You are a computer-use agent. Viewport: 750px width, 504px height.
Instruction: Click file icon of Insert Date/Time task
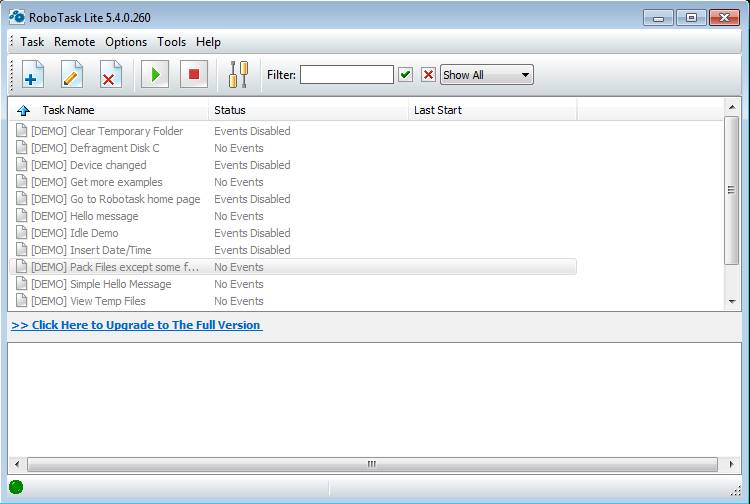coord(22,250)
